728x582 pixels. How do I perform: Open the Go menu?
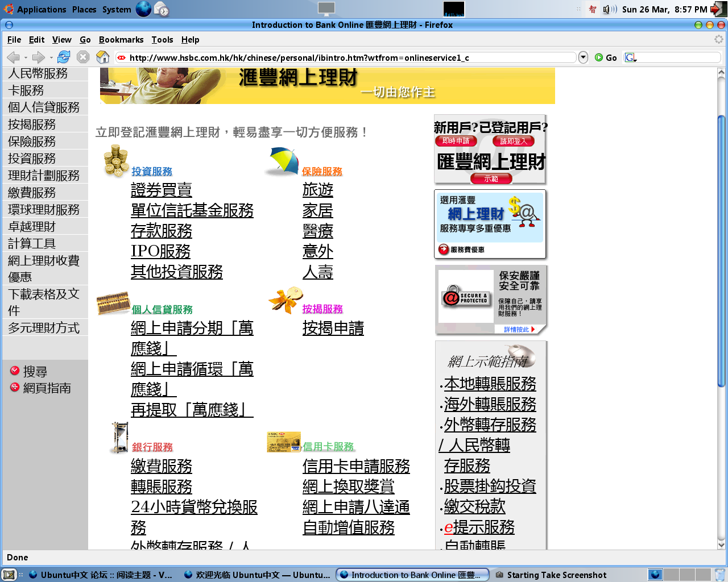pyautogui.click(x=85, y=40)
